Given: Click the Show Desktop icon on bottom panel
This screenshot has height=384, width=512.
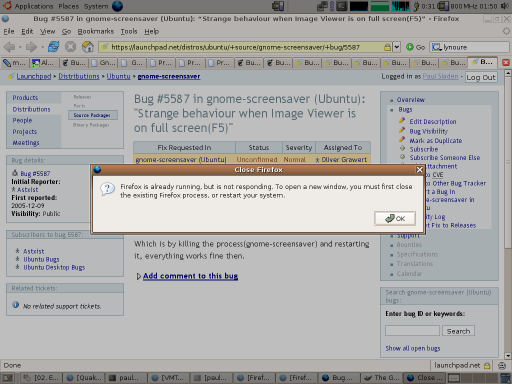Looking at the screenshot, I should (x=7, y=378).
